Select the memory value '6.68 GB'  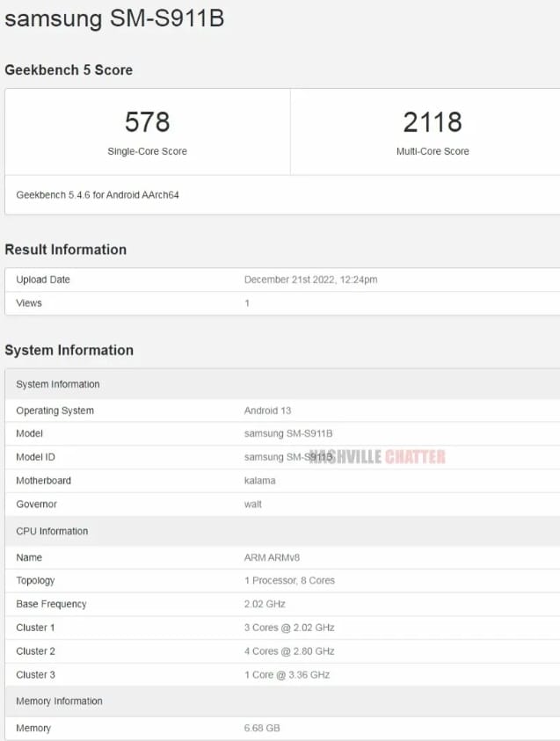pos(262,728)
